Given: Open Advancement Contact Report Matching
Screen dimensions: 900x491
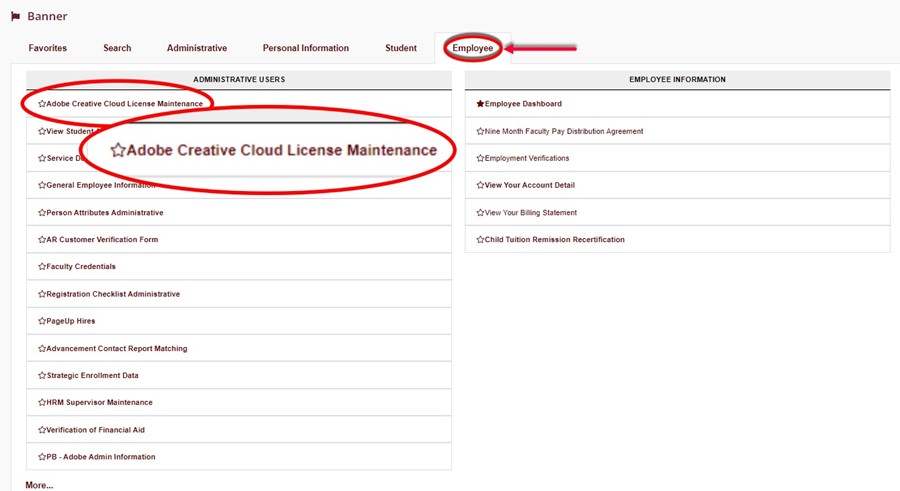Looking at the screenshot, I should pyautogui.click(x=117, y=349).
